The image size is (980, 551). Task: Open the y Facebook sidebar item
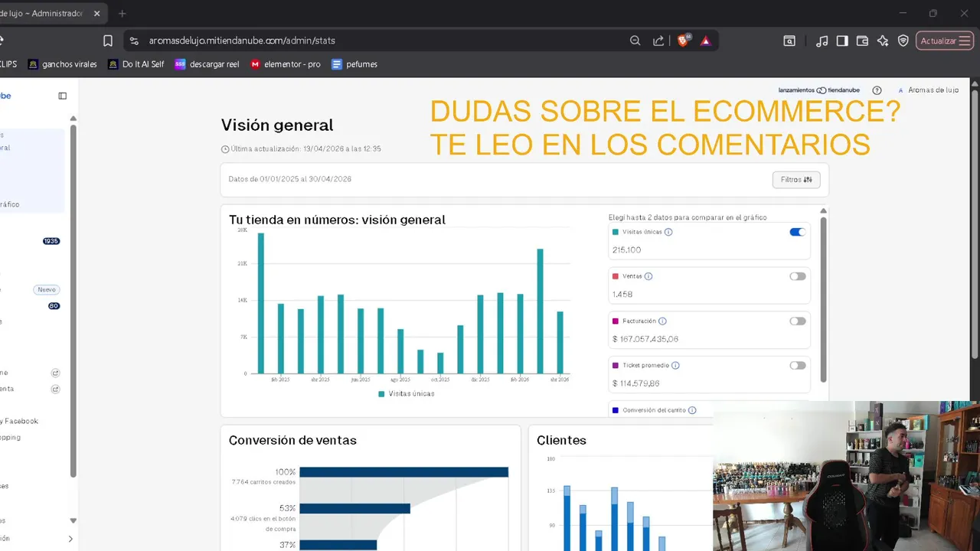pyautogui.click(x=20, y=421)
